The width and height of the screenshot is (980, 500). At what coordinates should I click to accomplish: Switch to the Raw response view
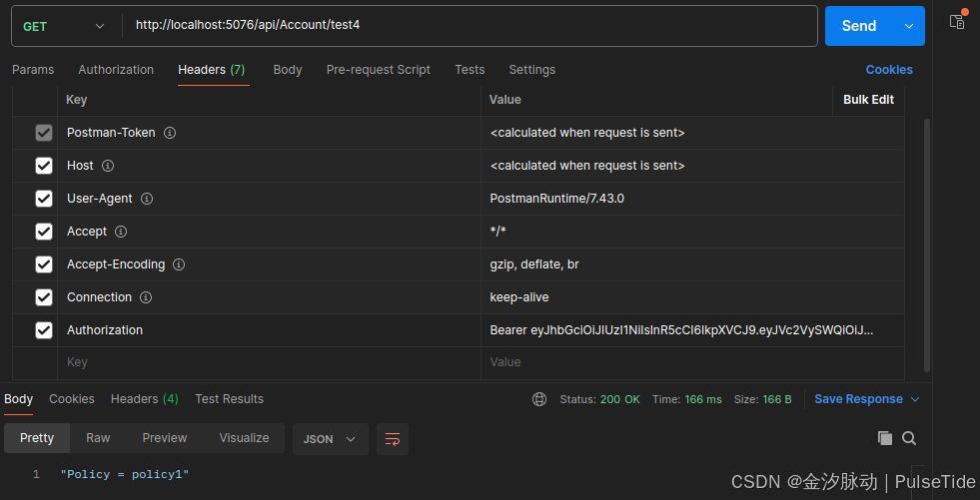(x=98, y=438)
